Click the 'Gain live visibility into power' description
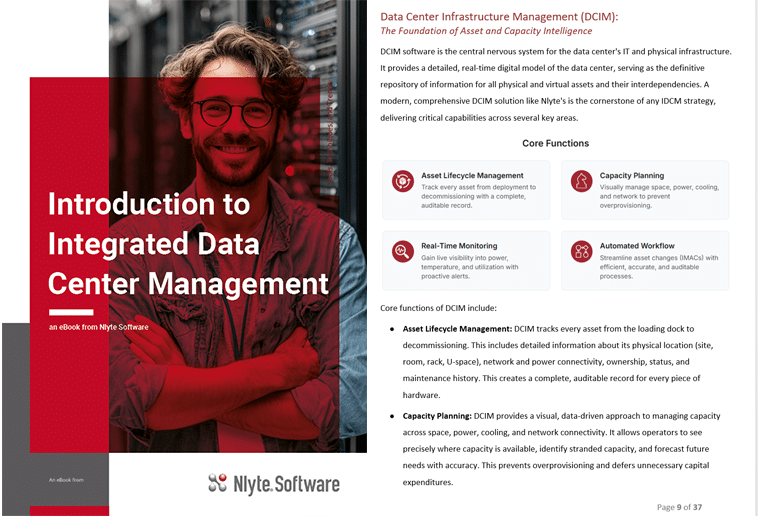The image size is (760, 516). [469, 267]
